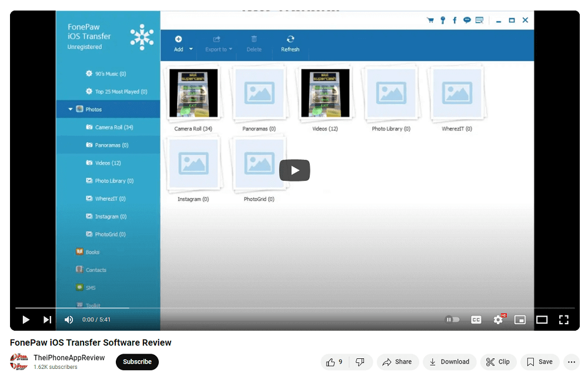Open Top 25 Most Played playlist
This screenshot has width=588, height=373.
point(108,92)
